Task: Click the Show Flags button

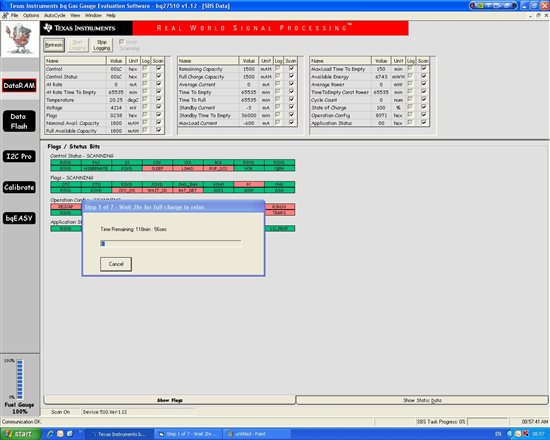Action: (x=169, y=400)
